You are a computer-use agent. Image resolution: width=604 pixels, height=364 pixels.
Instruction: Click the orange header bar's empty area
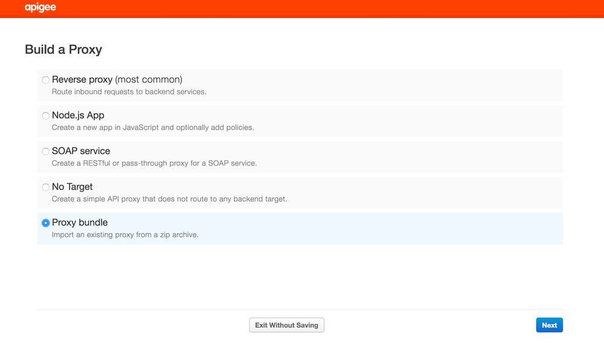pos(328,8)
